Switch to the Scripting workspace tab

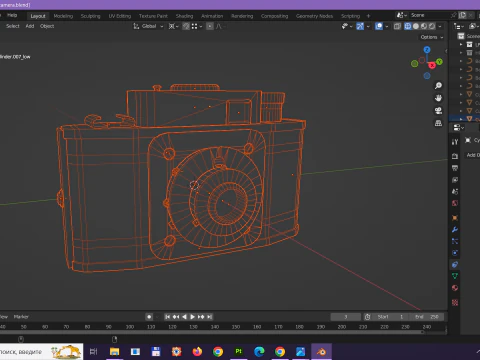pyautogui.click(x=350, y=16)
